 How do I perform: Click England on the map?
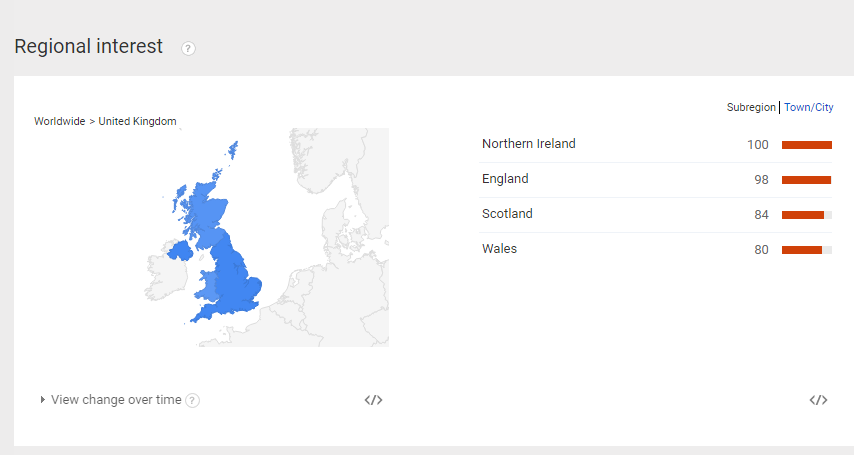238,280
